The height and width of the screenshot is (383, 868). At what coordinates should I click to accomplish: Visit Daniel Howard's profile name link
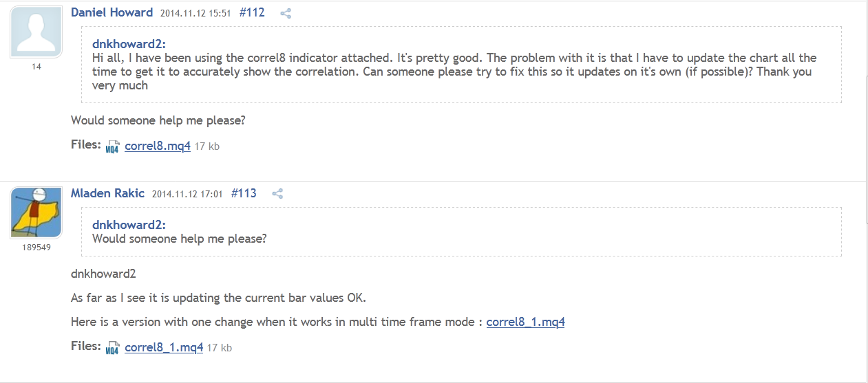(x=112, y=12)
